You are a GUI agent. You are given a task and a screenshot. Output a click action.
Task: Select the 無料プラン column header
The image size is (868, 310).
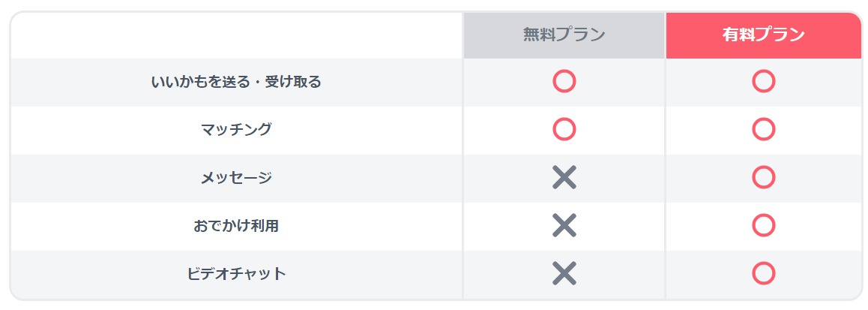[x=564, y=35]
